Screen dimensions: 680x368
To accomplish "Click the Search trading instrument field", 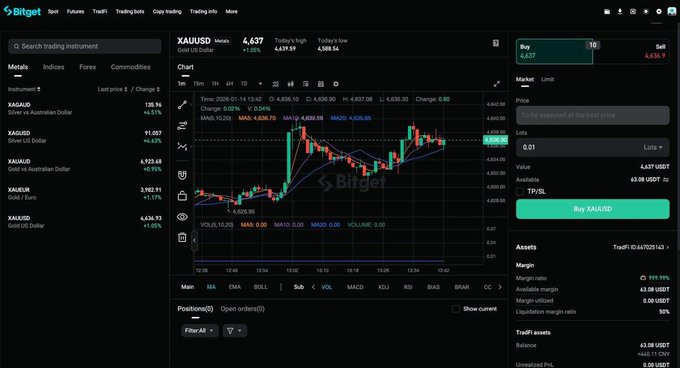I will (x=85, y=46).
